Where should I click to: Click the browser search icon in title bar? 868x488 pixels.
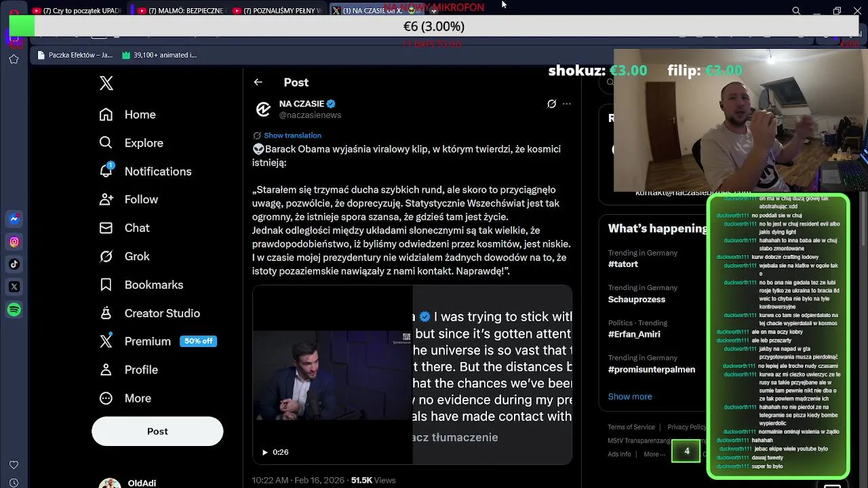pos(796,11)
